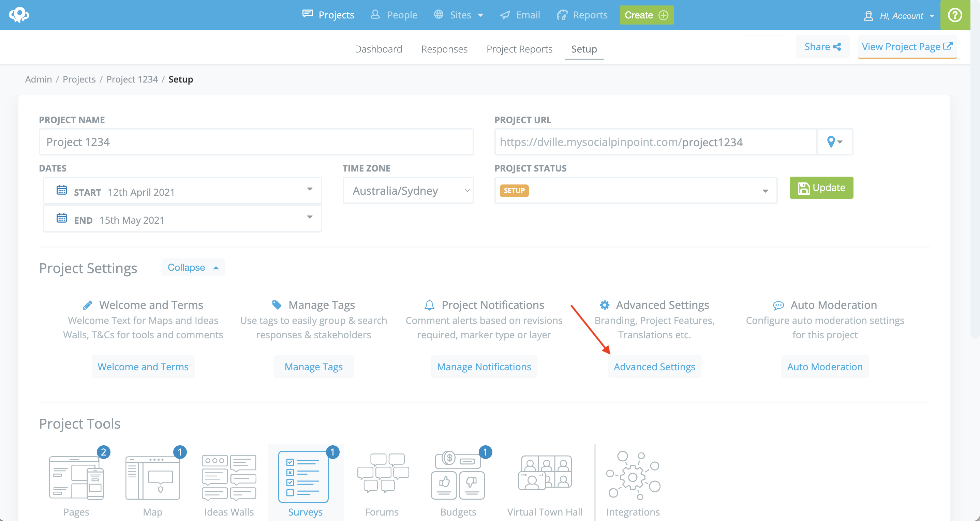Go to Admin breadcrumb link
Viewport: 980px width, 521px height.
(x=39, y=79)
